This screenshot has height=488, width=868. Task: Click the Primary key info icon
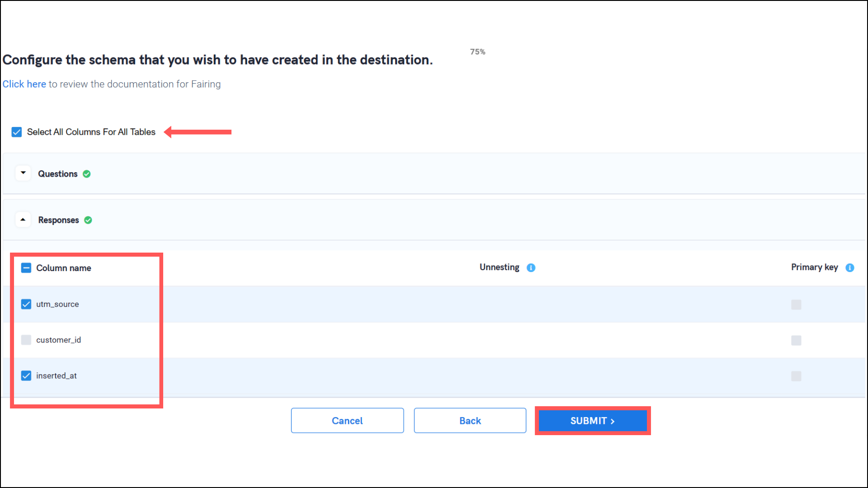[x=849, y=267]
